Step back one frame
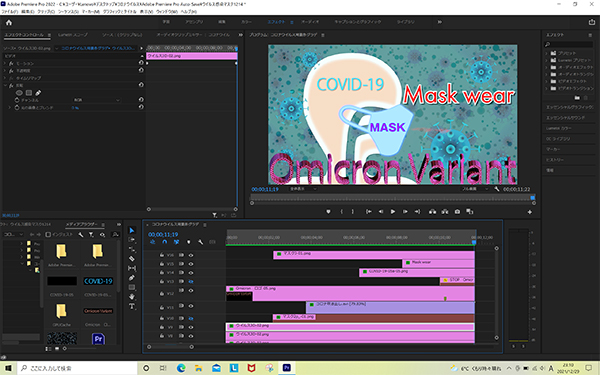 point(381,212)
